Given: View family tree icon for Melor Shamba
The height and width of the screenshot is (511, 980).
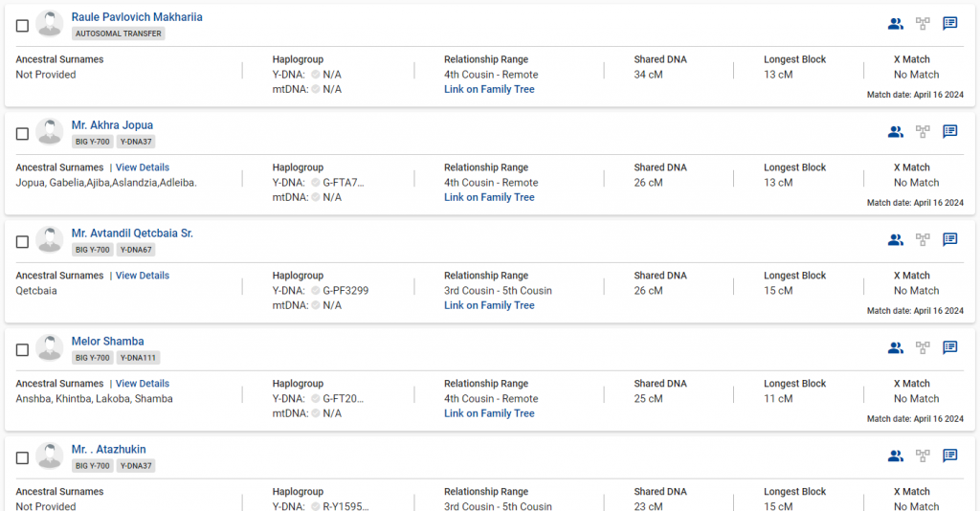Looking at the screenshot, I should pos(923,348).
